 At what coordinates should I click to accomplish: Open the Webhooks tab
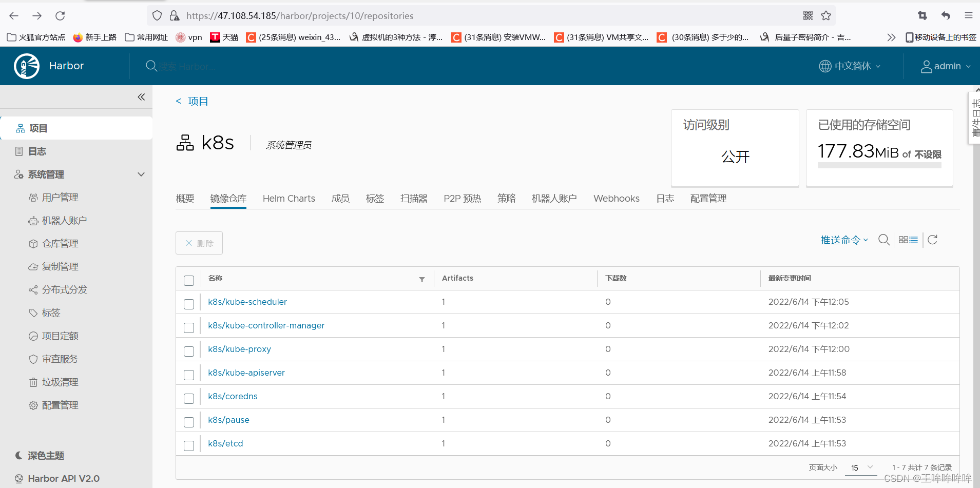tap(616, 199)
